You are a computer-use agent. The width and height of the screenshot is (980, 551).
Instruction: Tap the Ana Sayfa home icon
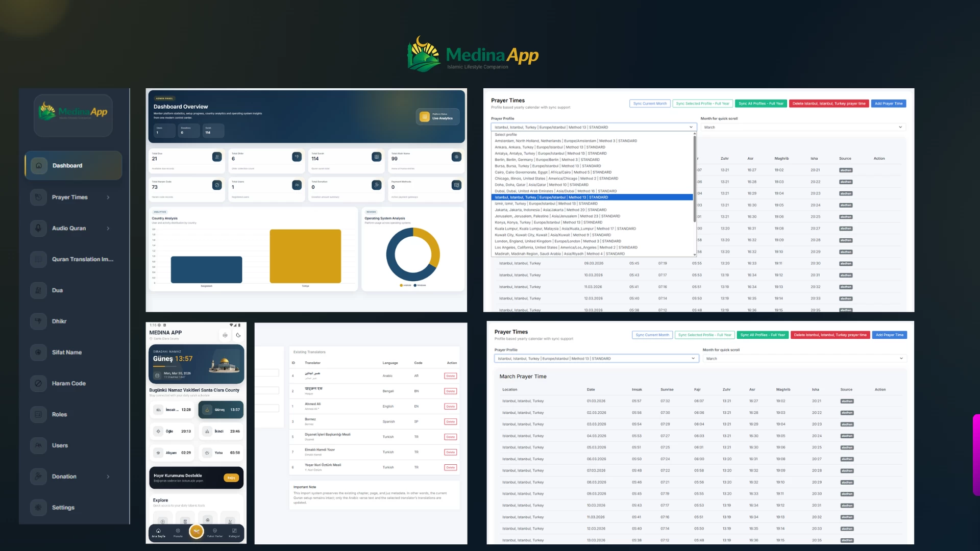point(158,531)
